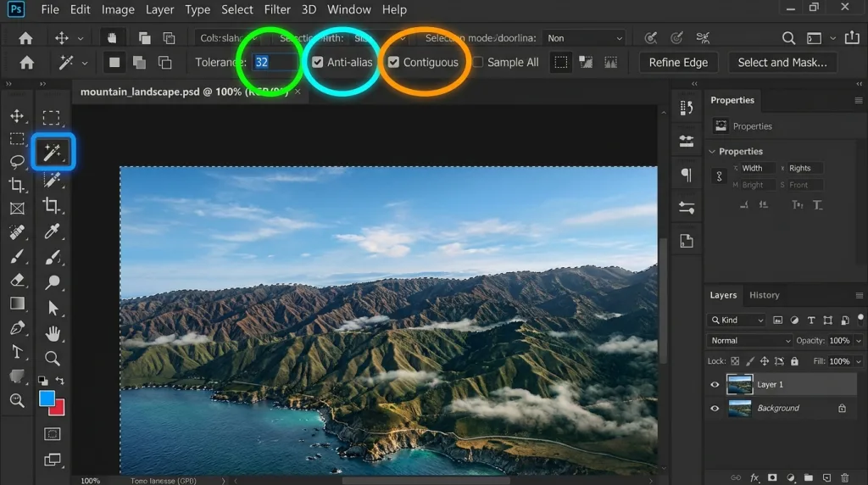Select the Eyedropper tool

pos(52,231)
